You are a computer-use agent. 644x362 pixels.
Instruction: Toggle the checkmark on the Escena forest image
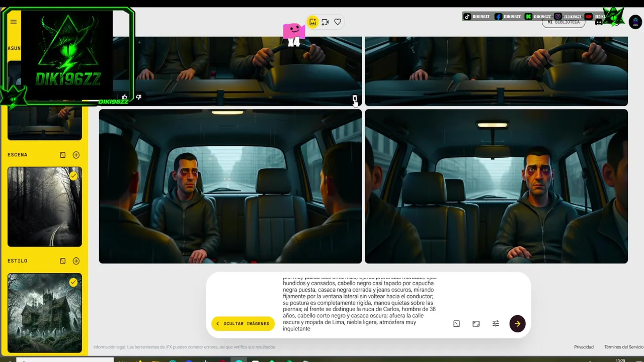(x=73, y=176)
